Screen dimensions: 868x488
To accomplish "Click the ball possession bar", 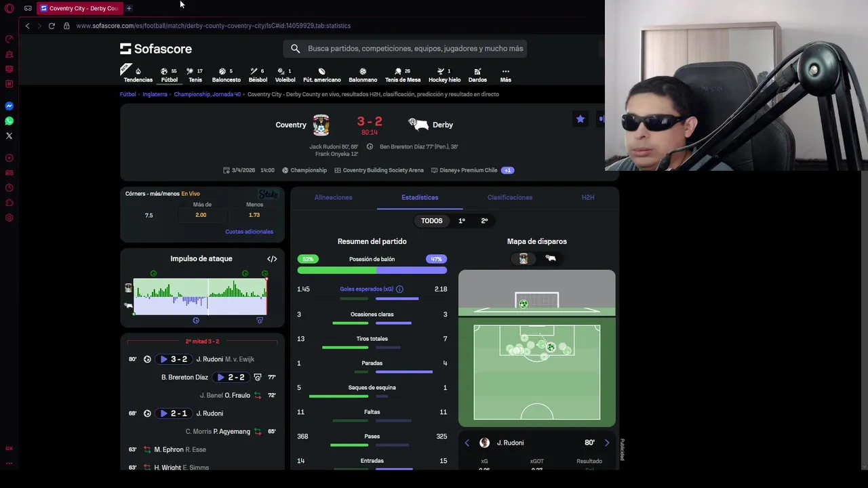I will tap(372, 270).
